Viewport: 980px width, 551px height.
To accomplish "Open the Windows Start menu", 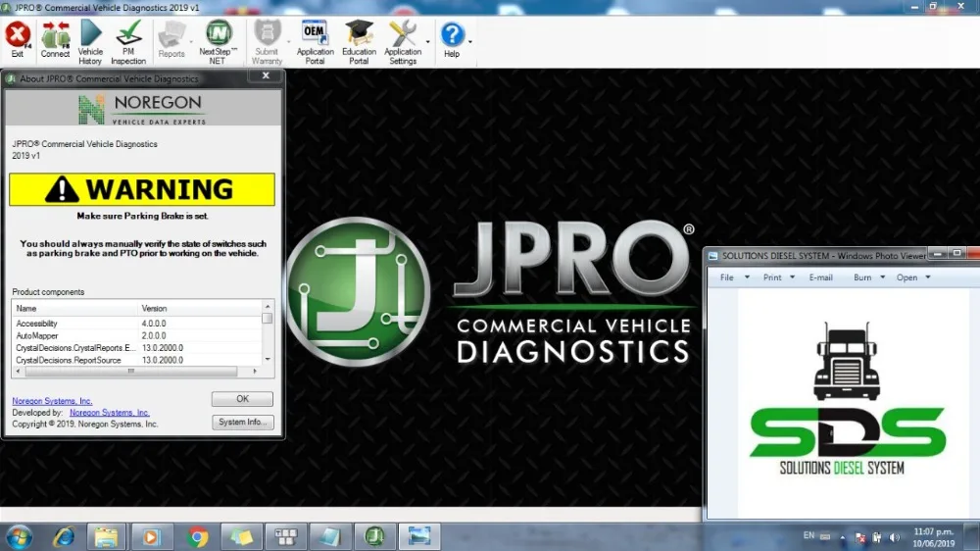I will coord(19,537).
